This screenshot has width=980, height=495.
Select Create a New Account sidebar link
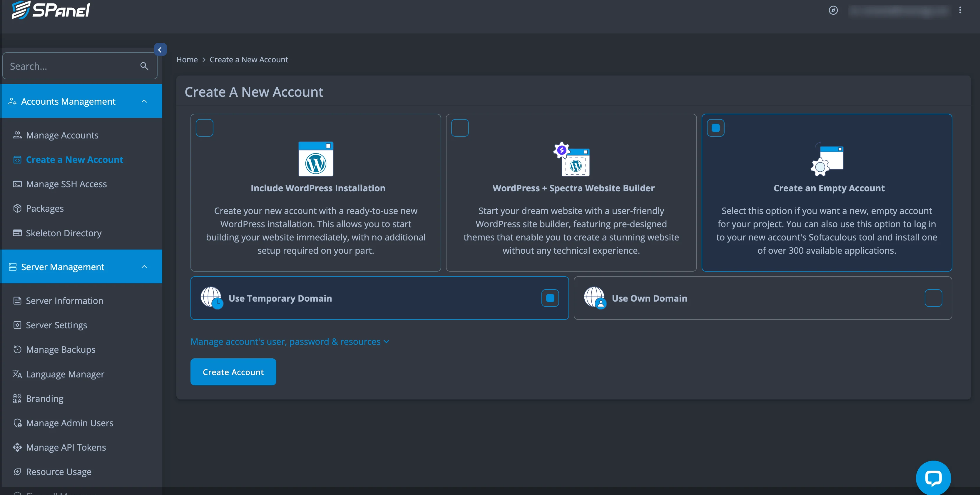pyautogui.click(x=74, y=159)
